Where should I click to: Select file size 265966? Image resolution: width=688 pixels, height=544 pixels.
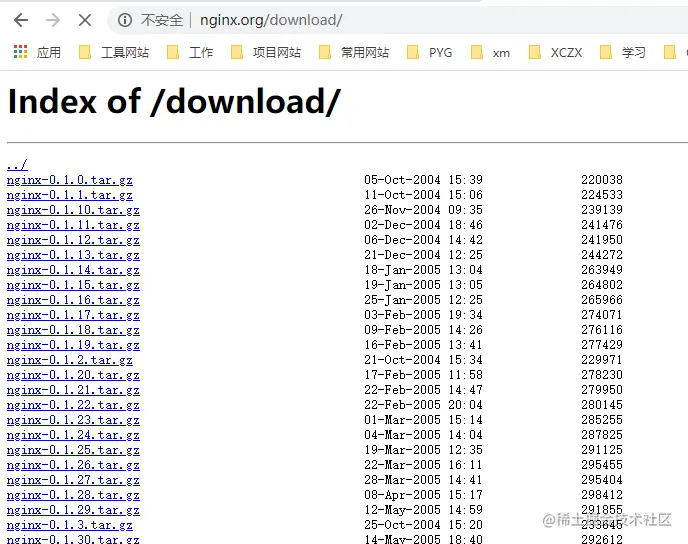[602, 300]
